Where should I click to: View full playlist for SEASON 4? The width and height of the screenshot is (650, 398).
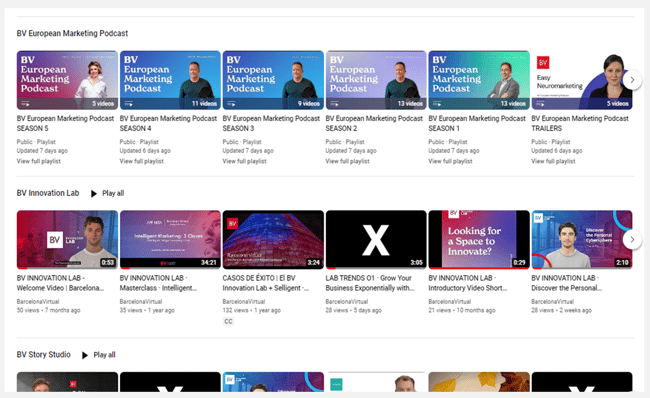point(141,161)
